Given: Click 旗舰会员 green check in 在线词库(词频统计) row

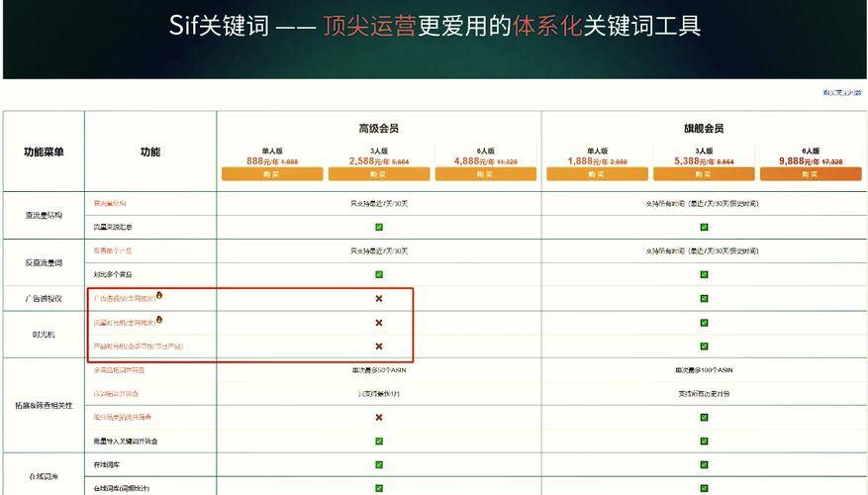Looking at the screenshot, I should (x=704, y=488).
